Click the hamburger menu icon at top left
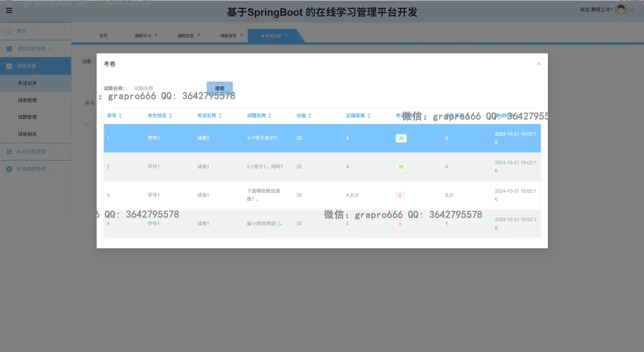The width and height of the screenshot is (644, 352). (9, 10)
